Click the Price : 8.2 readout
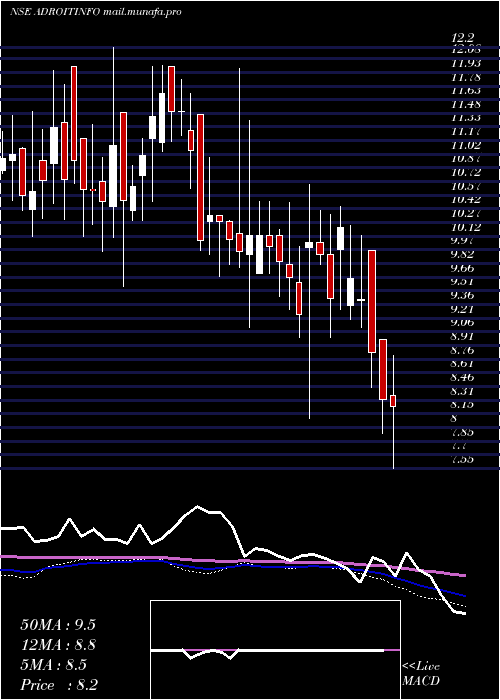The height and width of the screenshot is (700, 500). (59, 685)
